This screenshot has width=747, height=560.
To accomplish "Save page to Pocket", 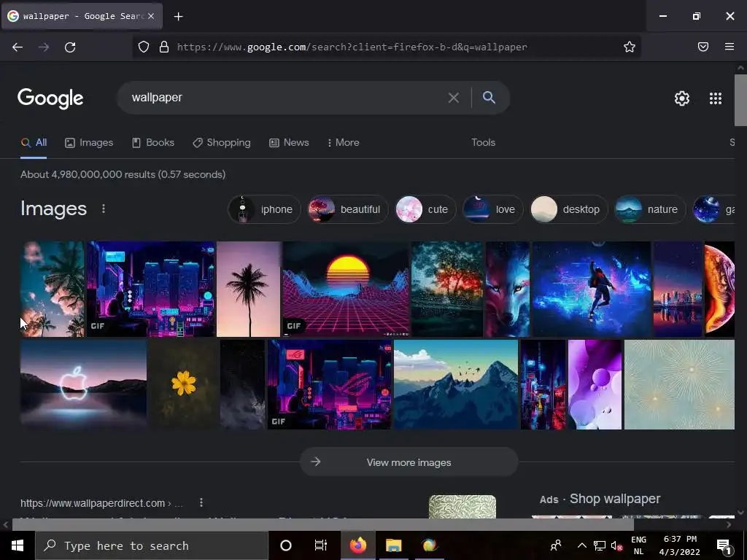I will pyautogui.click(x=703, y=47).
